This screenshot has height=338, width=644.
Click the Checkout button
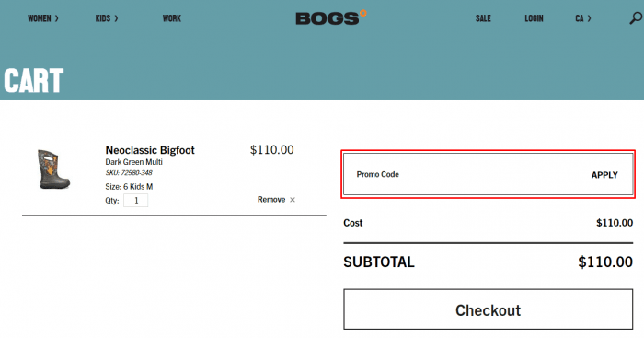(x=488, y=309)
